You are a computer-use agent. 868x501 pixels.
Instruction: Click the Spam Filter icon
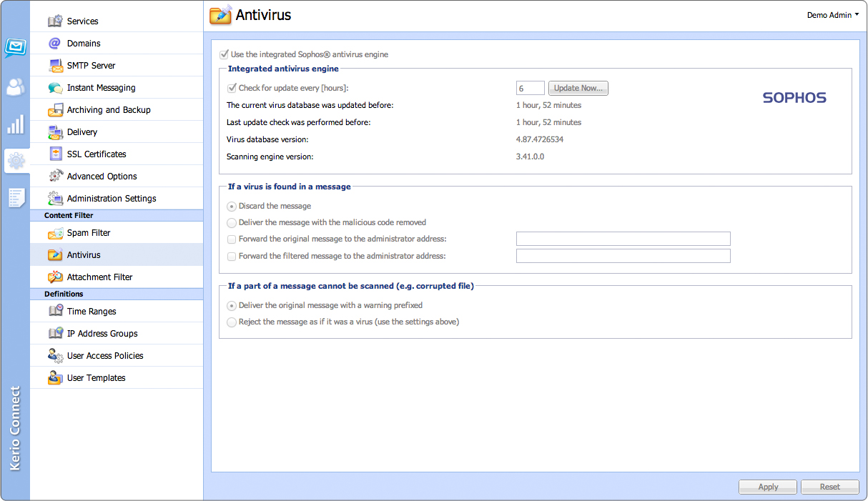(55, 233)
